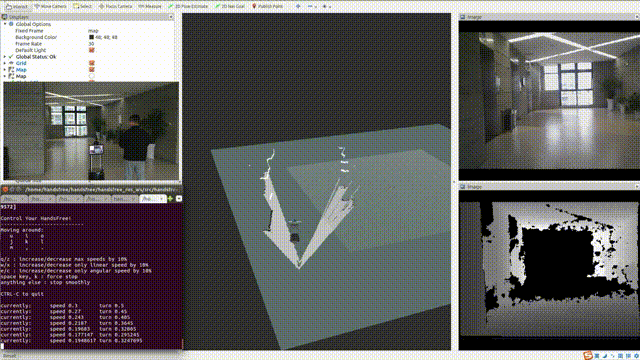The width and height of the screenshot is (640, 360).
Task: Close the upper Image panel
Action: (x=637, y=17)
